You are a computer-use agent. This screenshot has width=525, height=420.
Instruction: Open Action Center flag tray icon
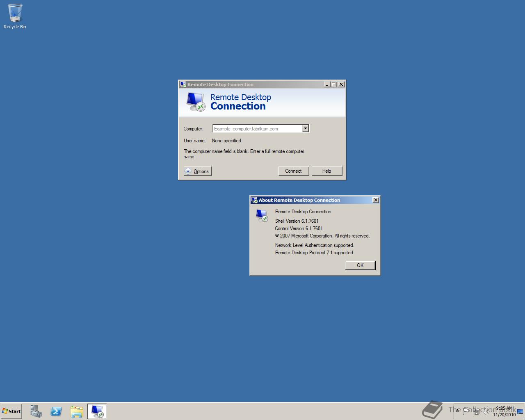pyautogui.click(x=466, y=411)
